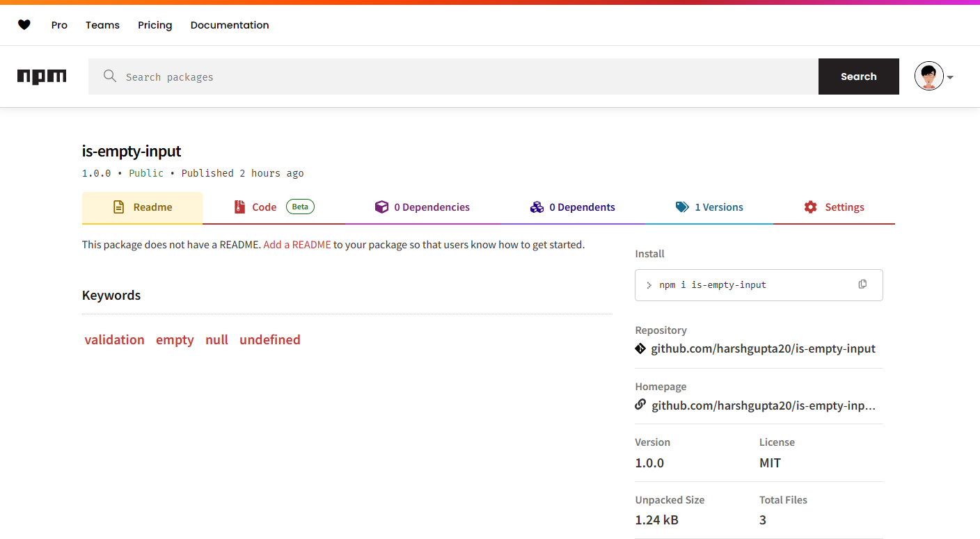Focus the Search packages field
Screen dimensions: 980x539
(453, 77)
